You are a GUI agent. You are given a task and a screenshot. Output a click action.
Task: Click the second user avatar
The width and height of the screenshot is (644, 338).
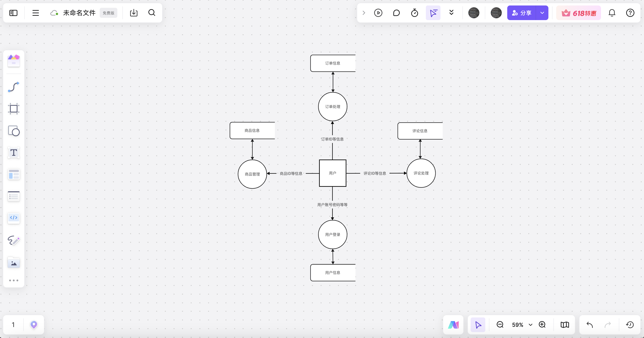[x=496, y=13]
